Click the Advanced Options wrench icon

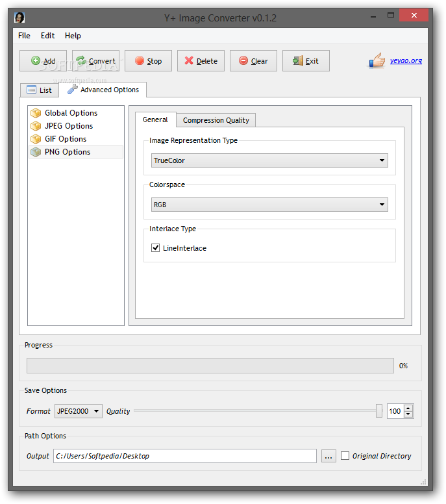tap(72, 89)
